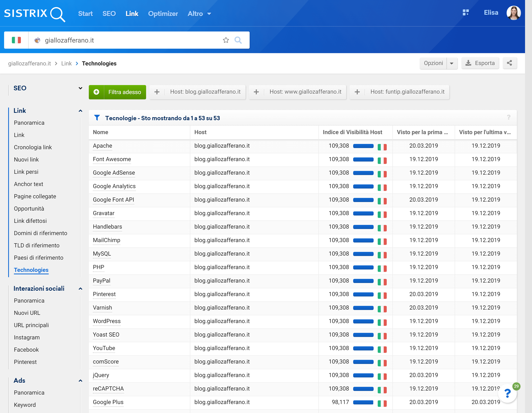Viewport: 532px width, 413px height.
Task: Click the Host column header
Action: [200, 132]
